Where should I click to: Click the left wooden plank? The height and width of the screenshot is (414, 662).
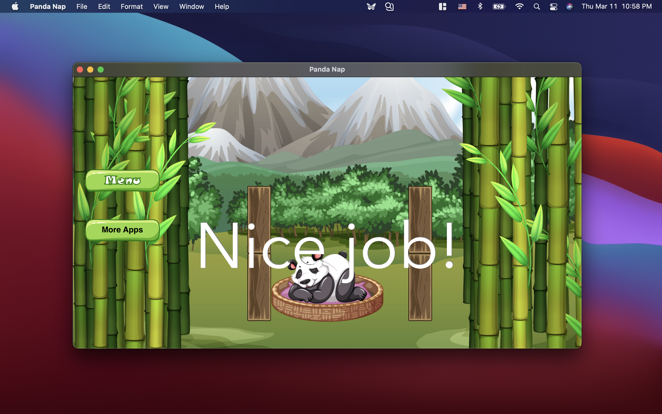[x=259, y=252]
